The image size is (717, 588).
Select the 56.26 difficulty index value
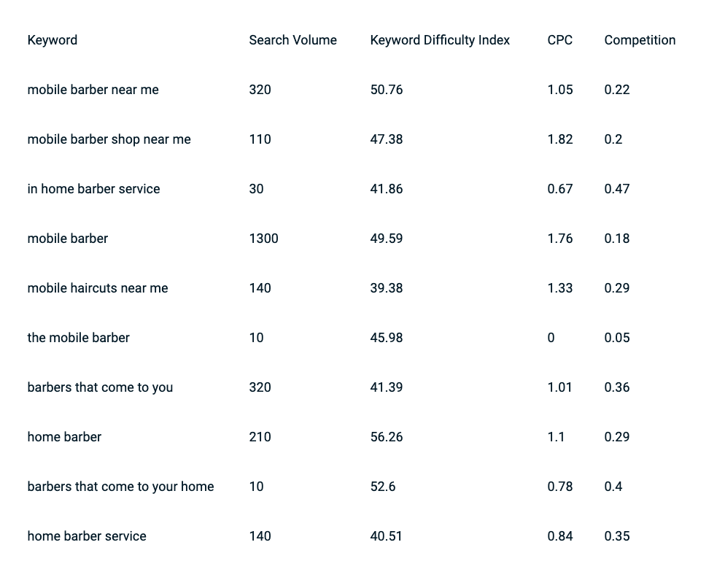[387, 437]
